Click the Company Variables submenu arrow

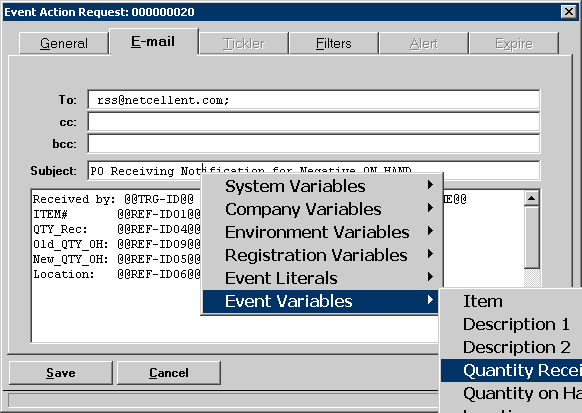click(x=430, y=207)
